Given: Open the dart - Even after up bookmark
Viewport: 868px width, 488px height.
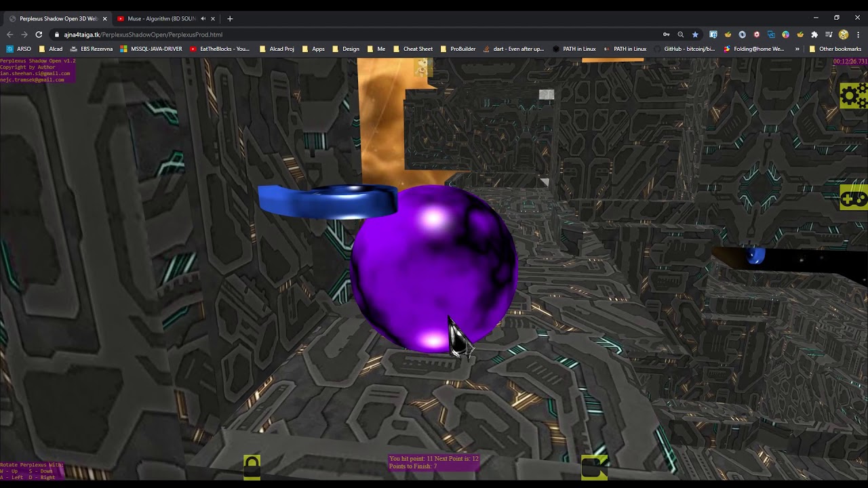Looking at the screenshot, I should [513, 49].
